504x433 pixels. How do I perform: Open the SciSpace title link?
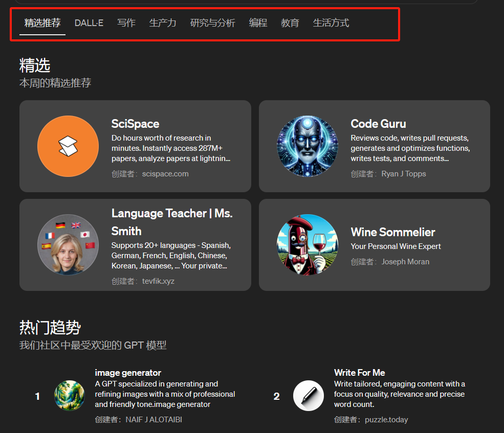pyautogui.click(x=135, y=124)
